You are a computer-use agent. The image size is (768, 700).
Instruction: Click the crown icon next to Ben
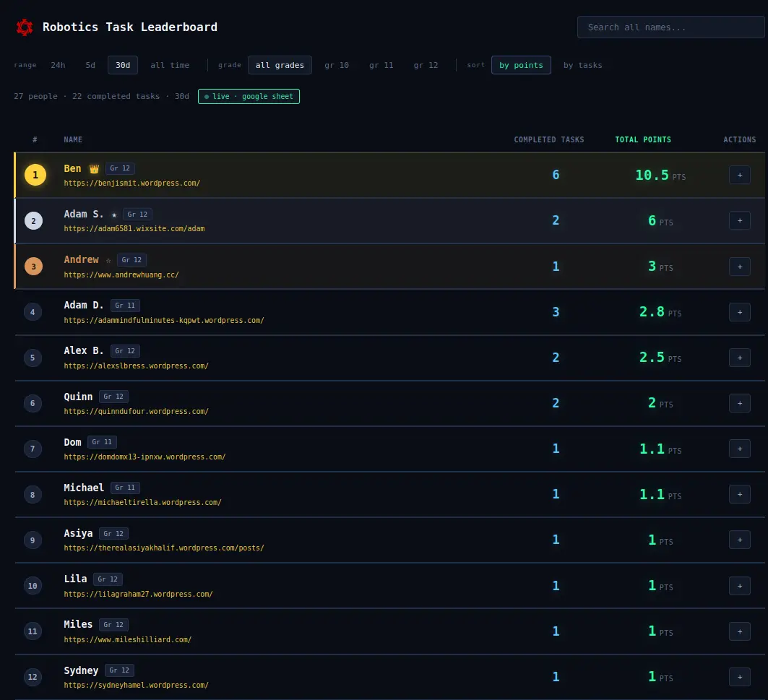tap(94, 169)
